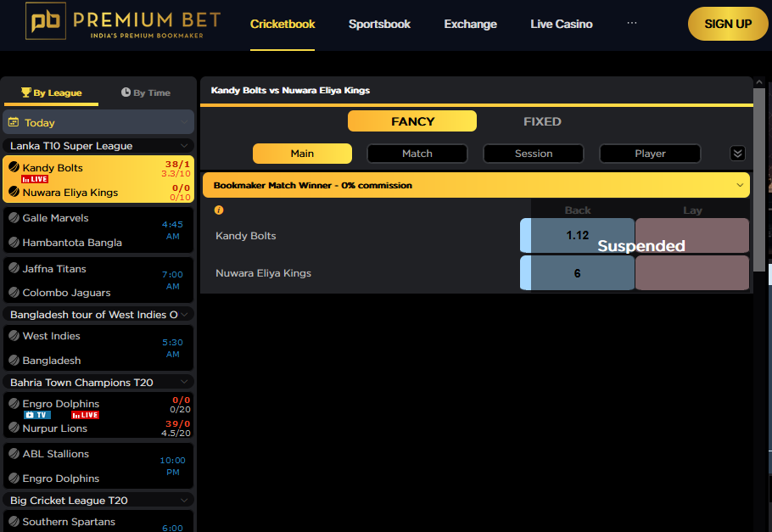Viewport: 772px width, 532px height.
Task: Select the FANCY bet type
Action: pyautogui.click(x=412, y=121)
